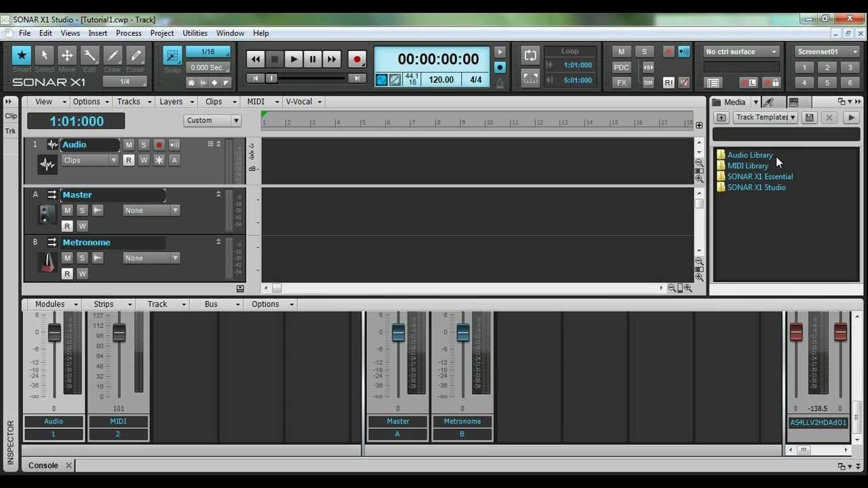Open the Master bus None output dropdown
The height and width of the screenshot is (488, 868).
[151, 211]
